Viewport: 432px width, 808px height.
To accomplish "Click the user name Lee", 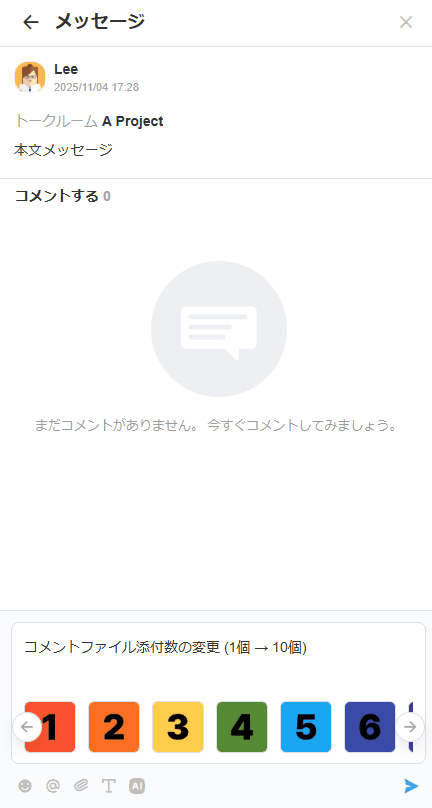I will (x=66, y=69).
